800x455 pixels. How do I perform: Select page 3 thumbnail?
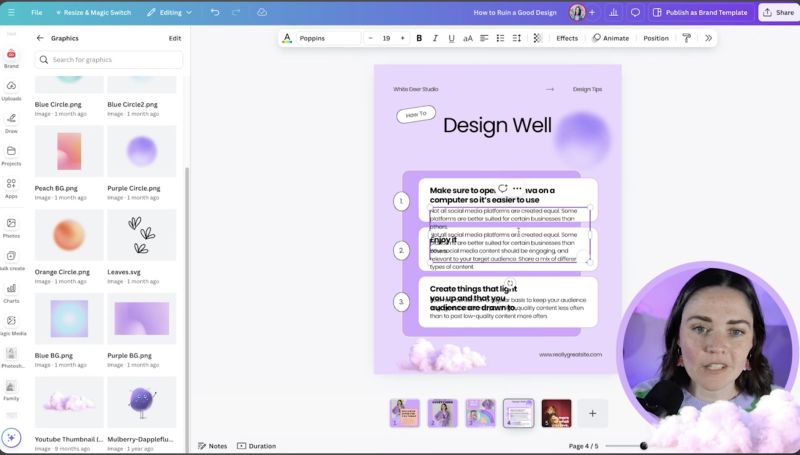[x=480, y=413]
